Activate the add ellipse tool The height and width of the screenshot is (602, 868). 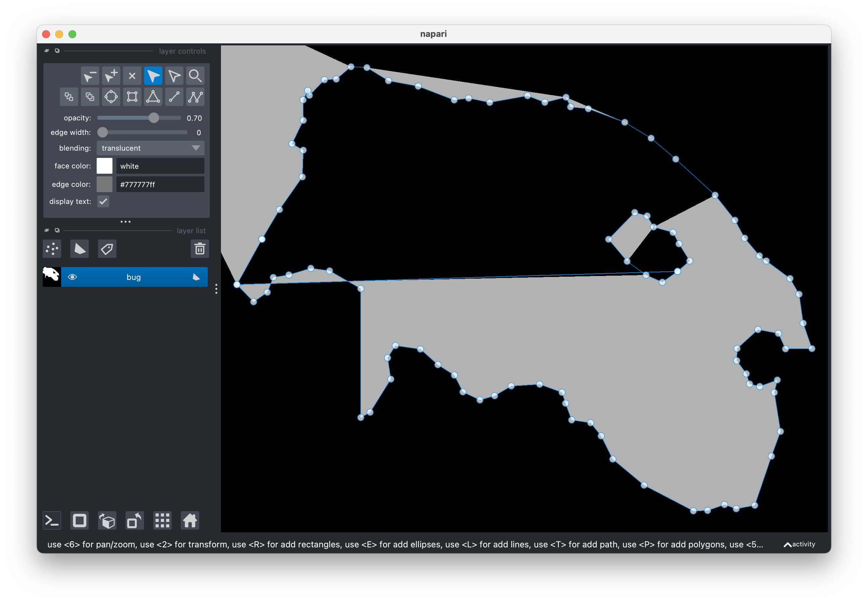111,97
